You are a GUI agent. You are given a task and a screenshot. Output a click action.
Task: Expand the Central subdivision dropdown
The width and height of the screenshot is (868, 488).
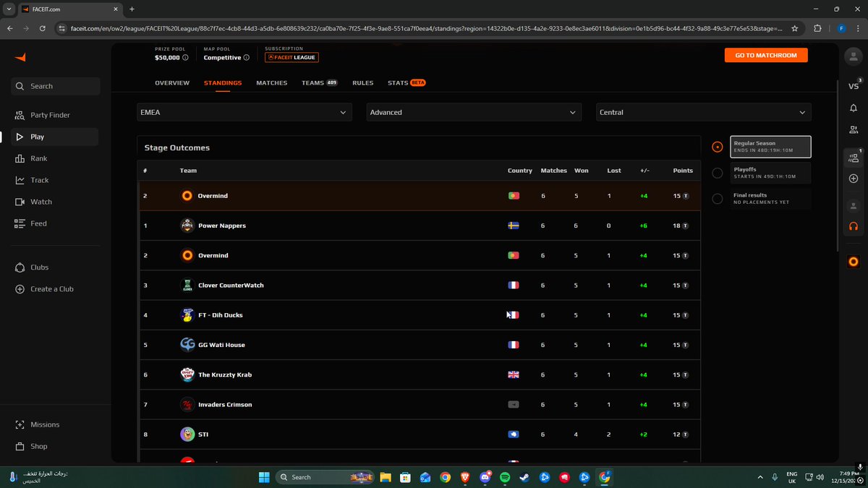click(x=704, y=112)
